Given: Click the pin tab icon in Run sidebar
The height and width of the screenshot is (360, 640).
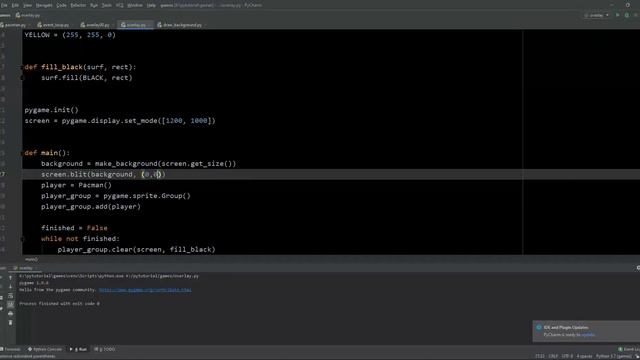Looking at the screenshot, I should coord(2,309).
